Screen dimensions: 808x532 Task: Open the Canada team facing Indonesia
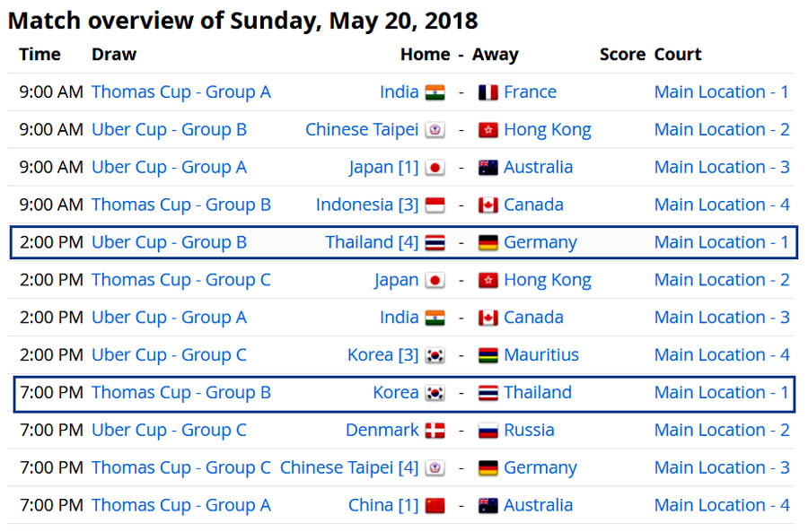[x=533, y=205]
